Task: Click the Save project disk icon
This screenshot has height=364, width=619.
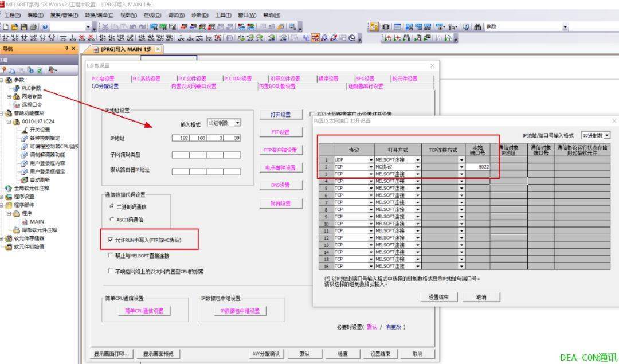Action: point(23,27)
